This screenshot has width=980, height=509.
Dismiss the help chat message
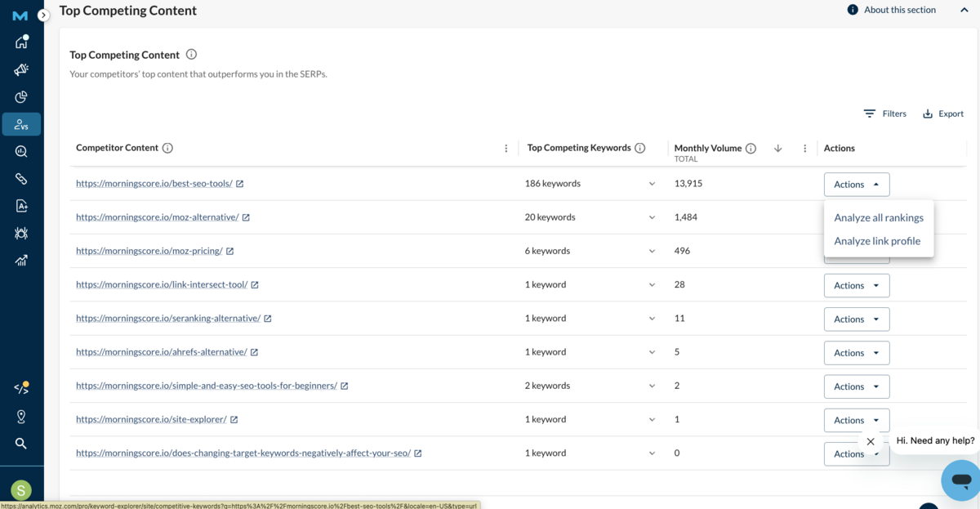click(871, 441)
